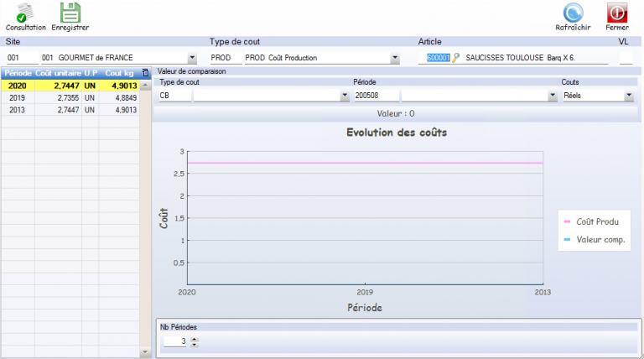Click the Cout kg column header
644x359 pixels.
pos(118,74)
